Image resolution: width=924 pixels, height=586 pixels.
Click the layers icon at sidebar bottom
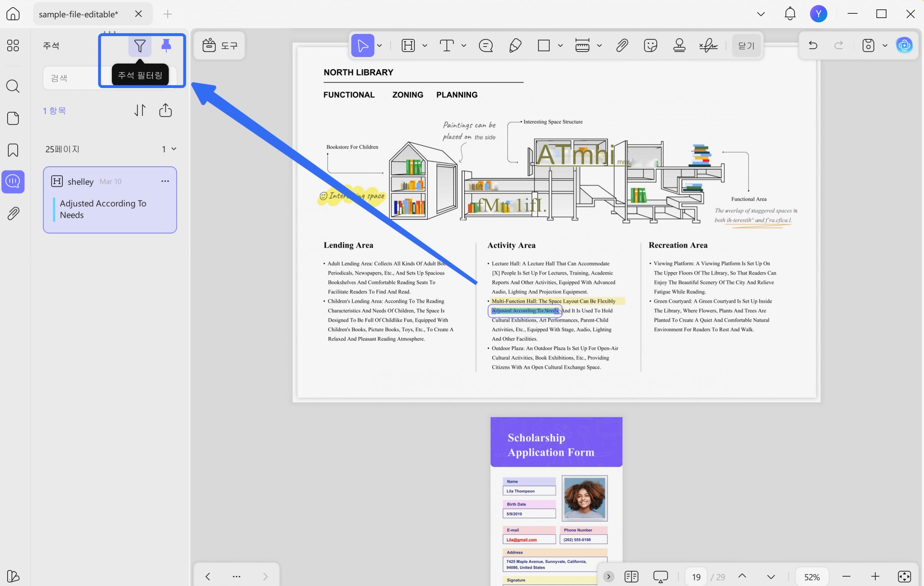(x=13, y=576)
